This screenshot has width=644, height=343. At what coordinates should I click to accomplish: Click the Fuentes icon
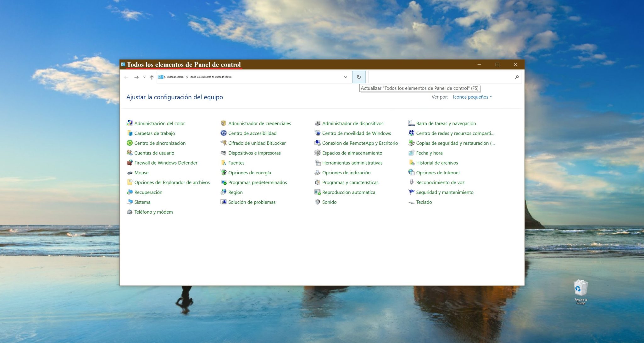(224, 163)
